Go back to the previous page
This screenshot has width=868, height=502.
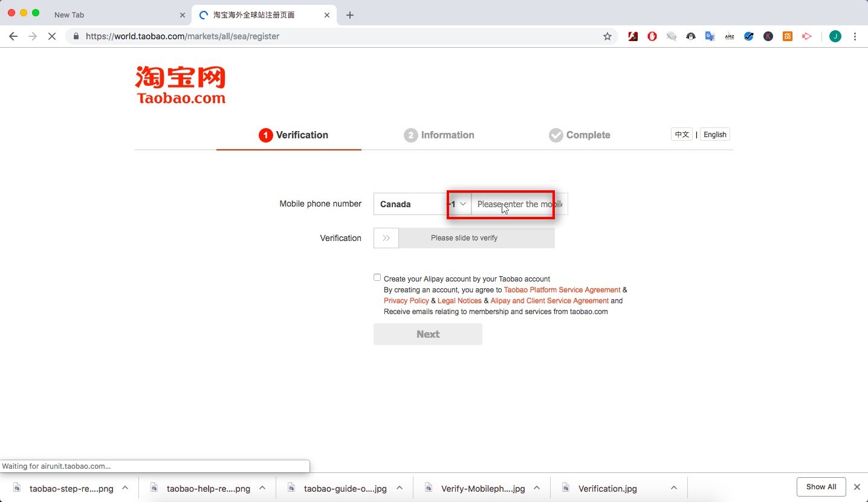[x=13, y=36]
